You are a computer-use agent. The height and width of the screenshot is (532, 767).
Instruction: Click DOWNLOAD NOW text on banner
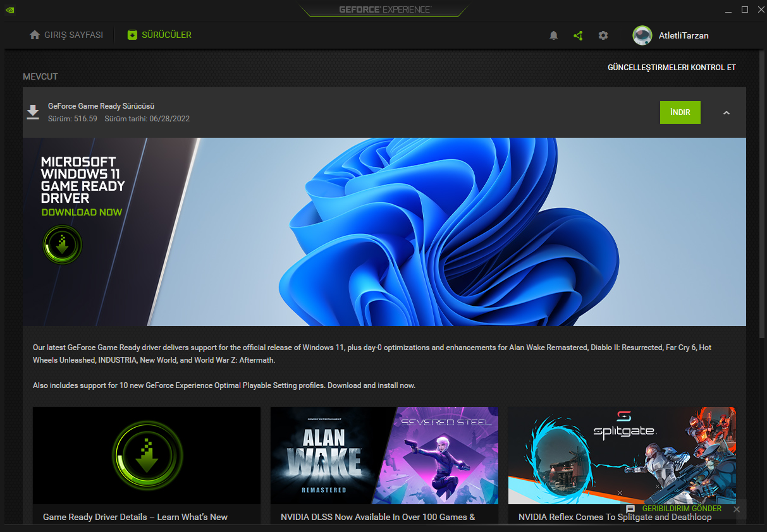(x=82, y=212)
